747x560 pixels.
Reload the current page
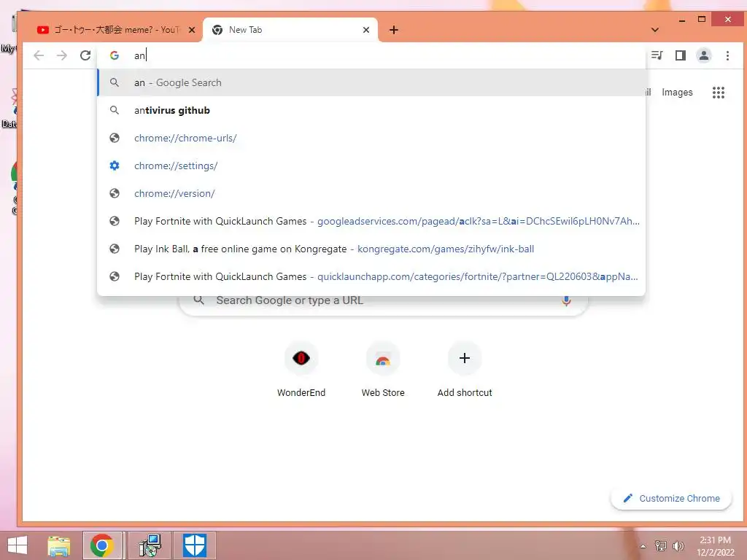point(85,55)
